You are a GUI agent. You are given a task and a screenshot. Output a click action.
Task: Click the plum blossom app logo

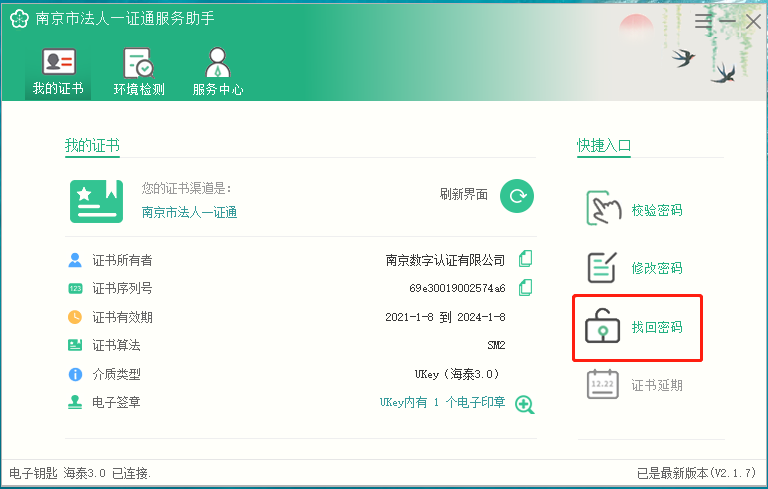click(19, 19)
